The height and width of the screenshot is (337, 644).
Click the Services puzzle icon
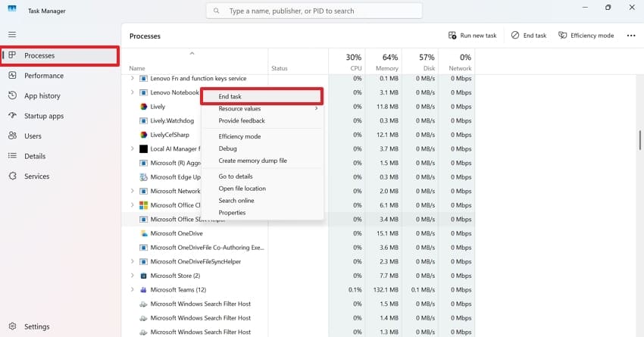pos(12,176)
